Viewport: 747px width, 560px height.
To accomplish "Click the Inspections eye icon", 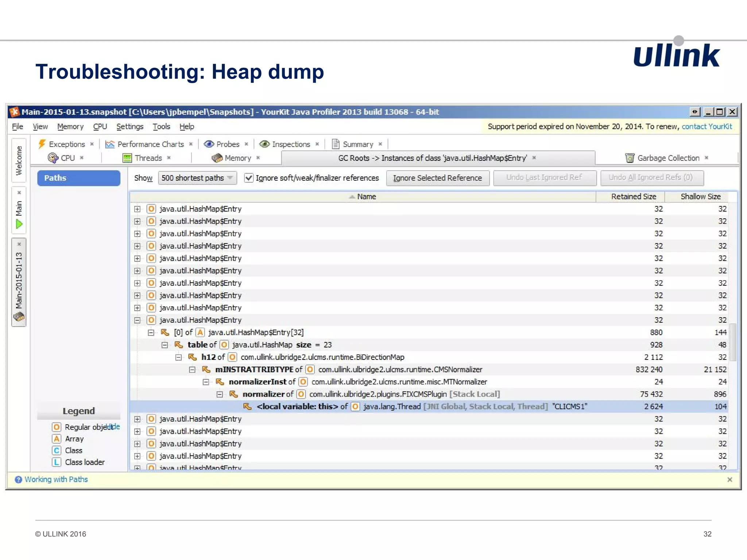I will pyautogui.click(x=264, y=144).
